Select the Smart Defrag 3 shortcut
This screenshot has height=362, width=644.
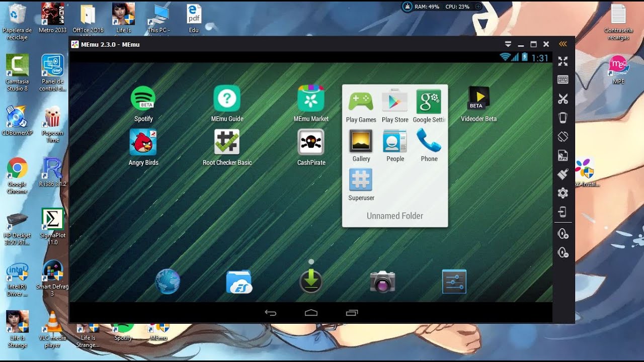click(52, 279)
